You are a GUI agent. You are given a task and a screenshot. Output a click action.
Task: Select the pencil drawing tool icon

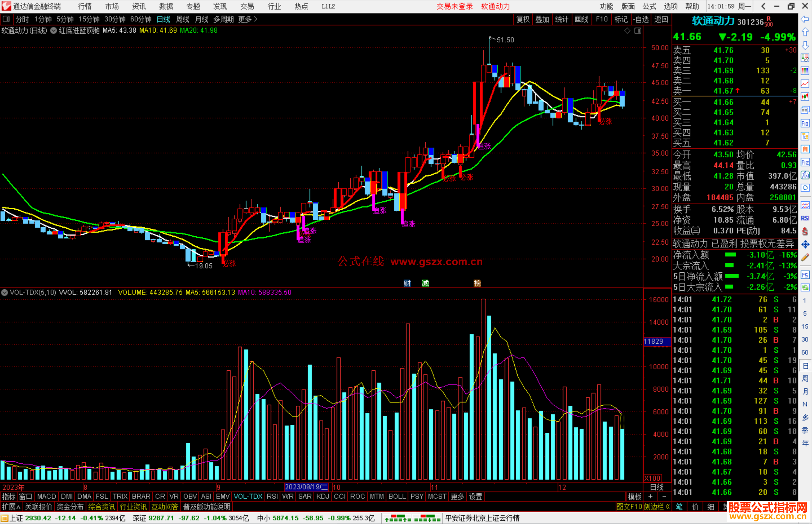pyautogui.click(x=805, y=257)
